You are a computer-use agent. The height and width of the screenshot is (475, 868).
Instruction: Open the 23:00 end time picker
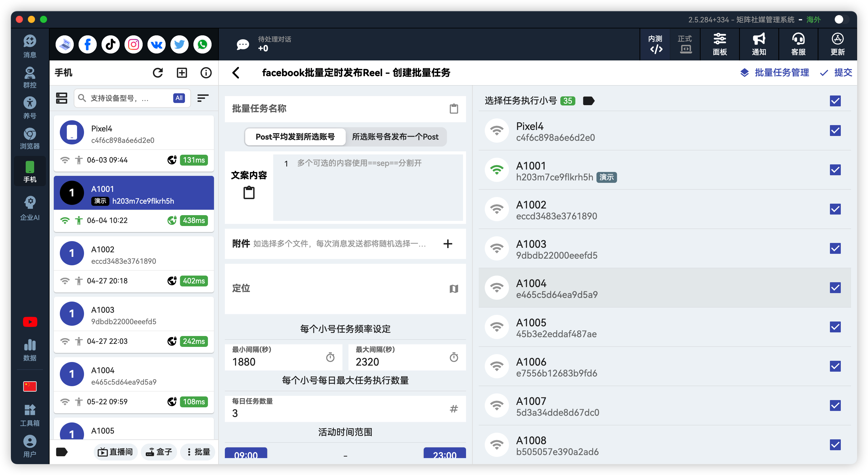pos(445,453)
